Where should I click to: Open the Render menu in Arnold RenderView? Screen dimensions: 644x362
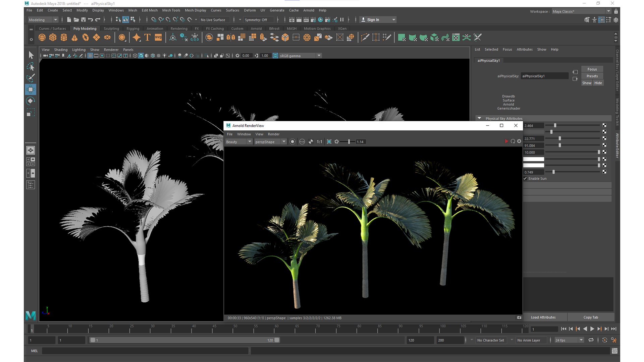[x=273, y=134]
